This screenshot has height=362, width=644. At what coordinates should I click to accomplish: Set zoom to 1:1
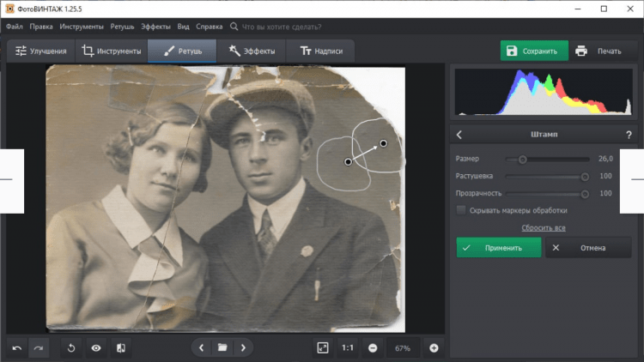pyautogui.click(x=348, y=348)
